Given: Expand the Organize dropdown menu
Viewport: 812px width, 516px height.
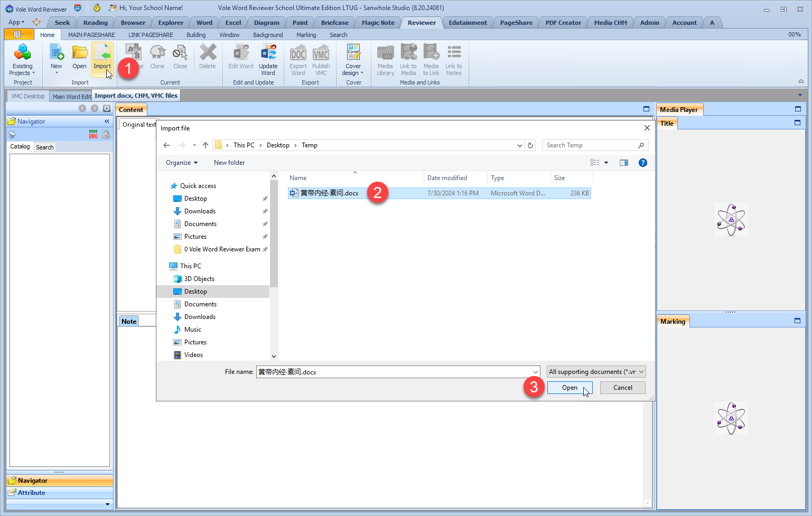Looking at the screenshot, I should tap(181, 163).
